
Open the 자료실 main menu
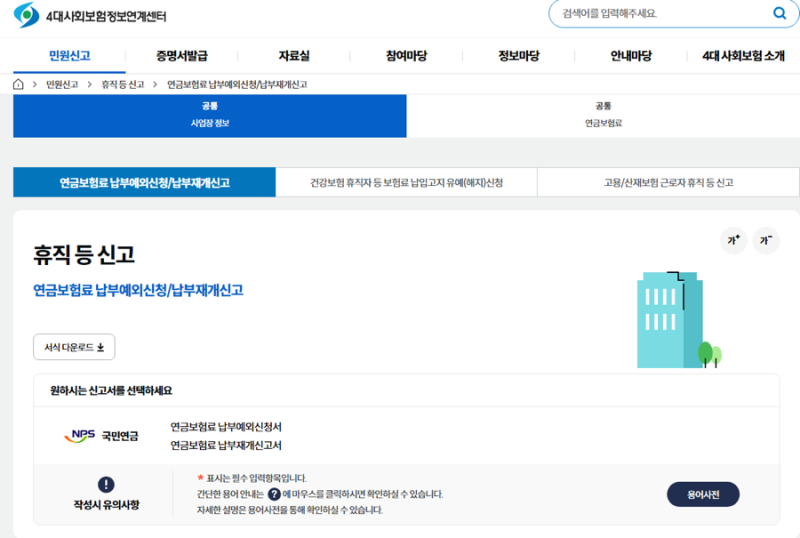294,56
